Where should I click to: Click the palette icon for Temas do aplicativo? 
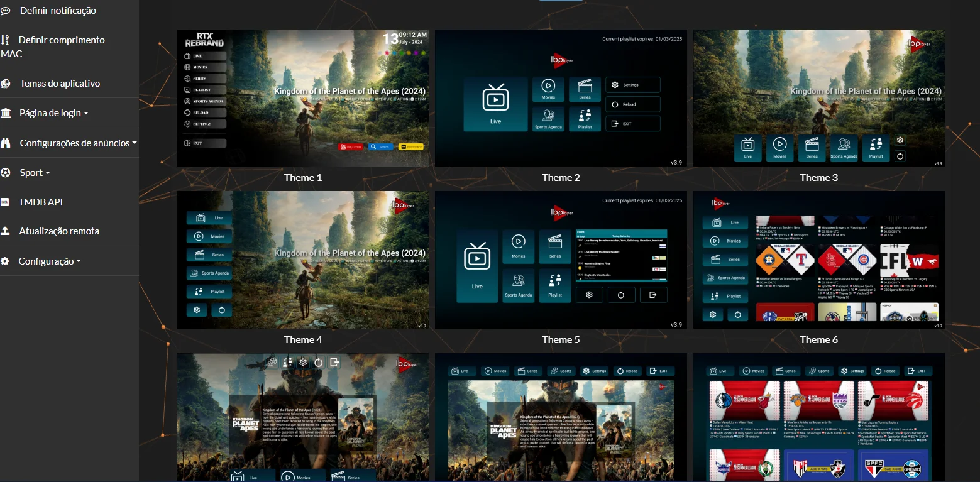pos(5,84)
